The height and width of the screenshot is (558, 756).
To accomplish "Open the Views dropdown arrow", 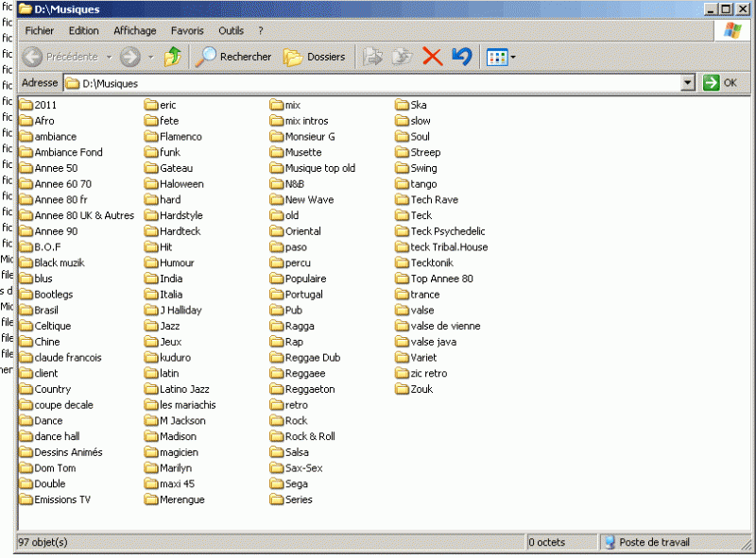I will click(513, 58).
